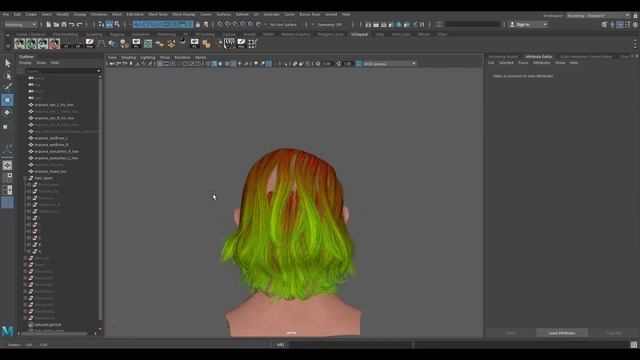Click the Outliner search input field
Screen dimensions: 640x360
tap(61, 71)
